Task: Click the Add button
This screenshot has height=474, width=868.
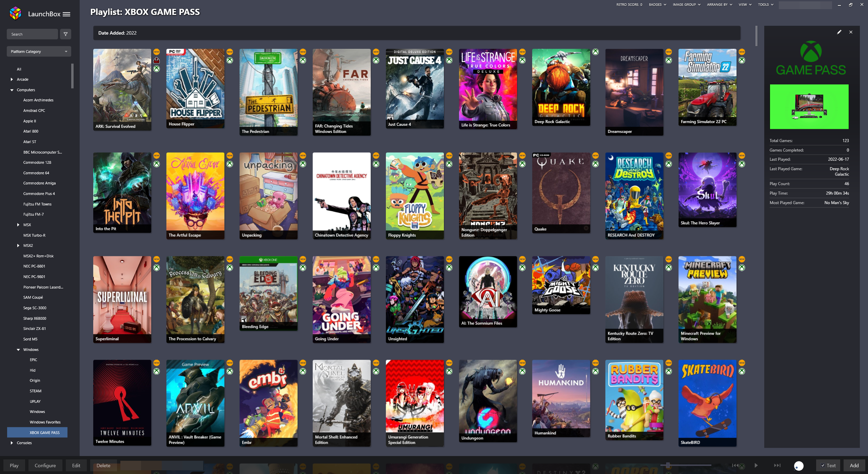Action: [854, 466]
